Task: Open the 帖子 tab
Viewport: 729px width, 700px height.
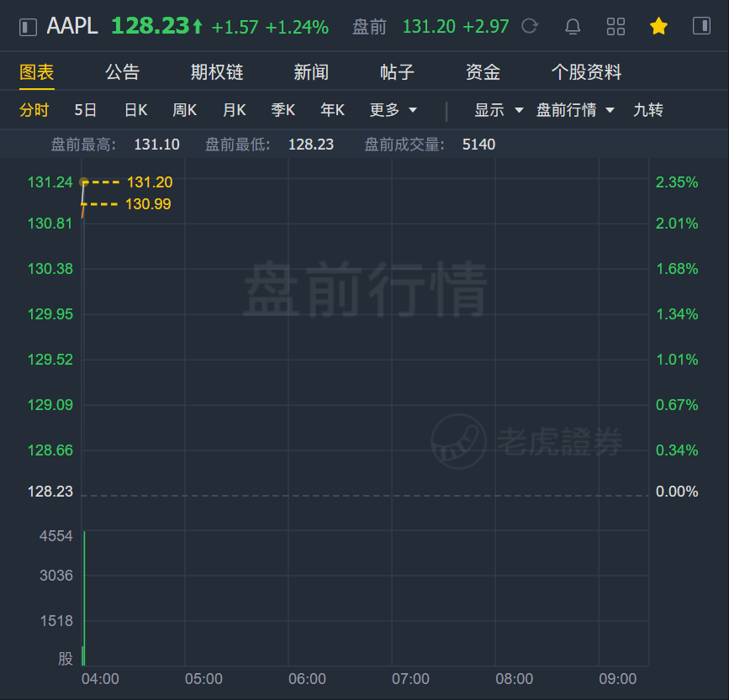Action: click(x=397, y=72)
